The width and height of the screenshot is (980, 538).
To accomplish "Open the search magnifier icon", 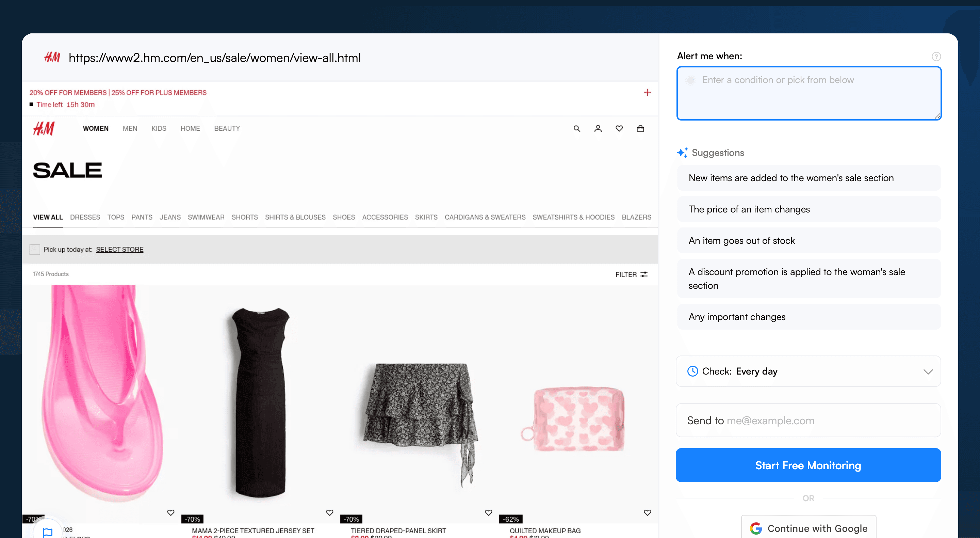I will (x=577, y=129).
